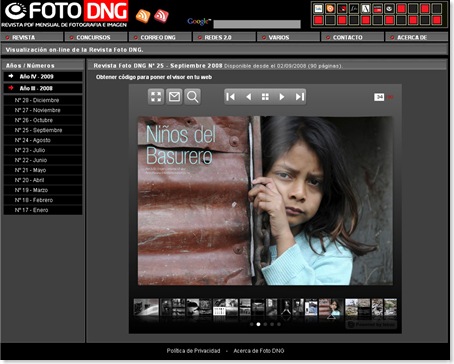Select issue Nº 20 - Abril
Screen dimensions: 454x364
(43, 180)
